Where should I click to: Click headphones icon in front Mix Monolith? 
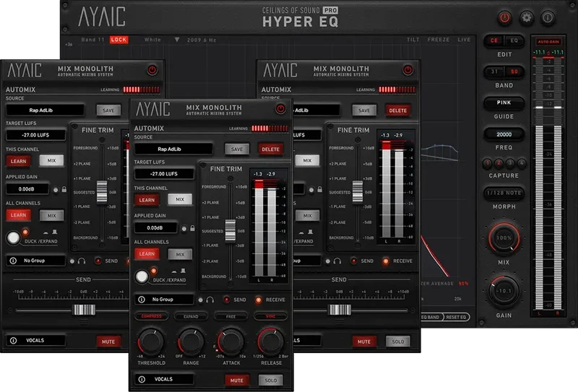coord(210,300)
